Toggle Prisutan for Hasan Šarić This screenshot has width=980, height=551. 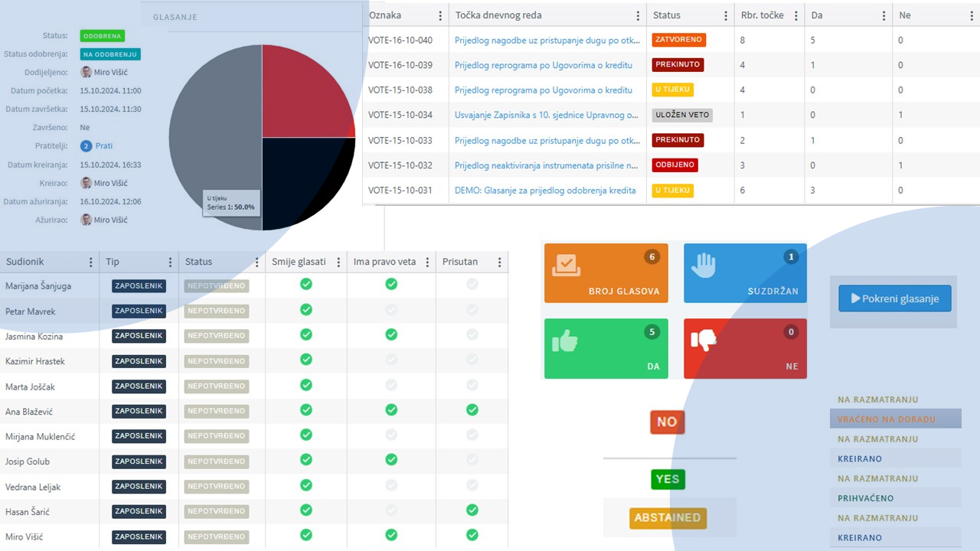click(472, 510)
